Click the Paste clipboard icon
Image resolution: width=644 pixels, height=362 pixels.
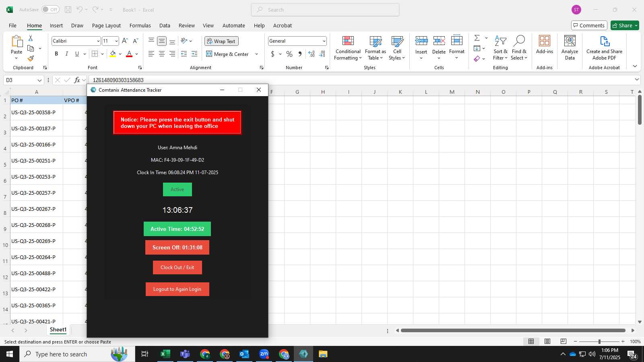pos(17,41)
